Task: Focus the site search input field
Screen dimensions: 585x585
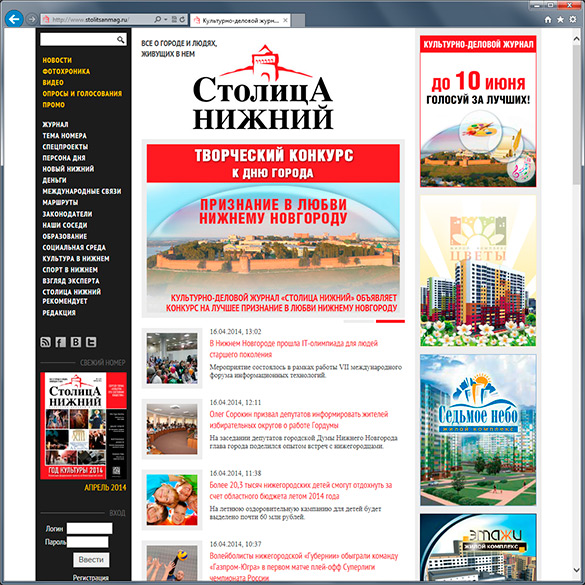Action: (x=83, y=40)
